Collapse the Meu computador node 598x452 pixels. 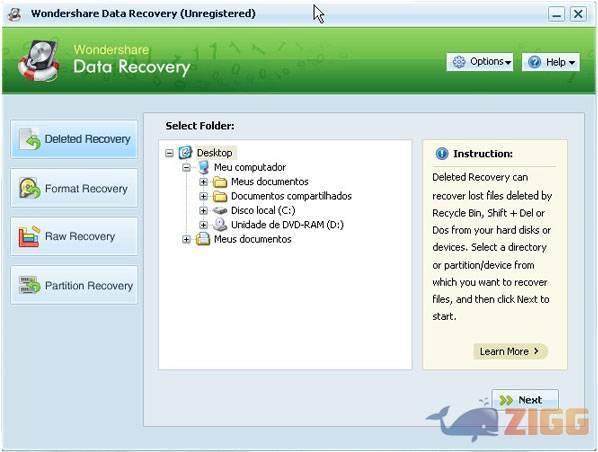click(186, 167)
